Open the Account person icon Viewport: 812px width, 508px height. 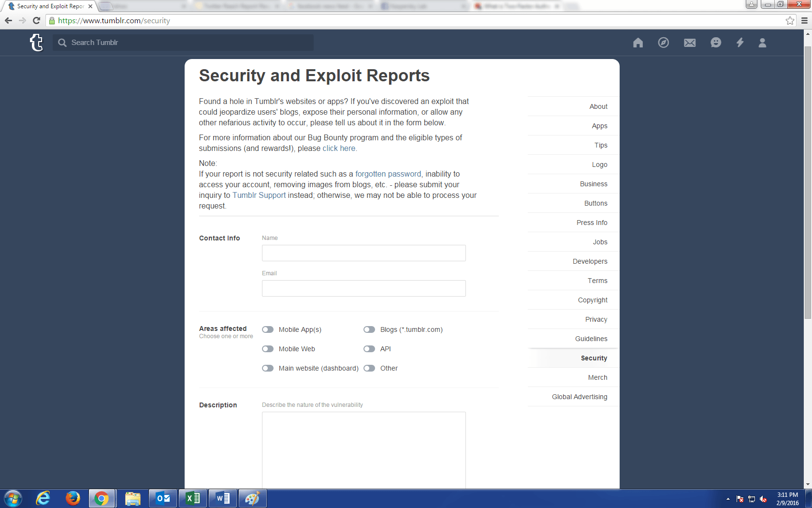pyautogui.click(x=762, y=43)
